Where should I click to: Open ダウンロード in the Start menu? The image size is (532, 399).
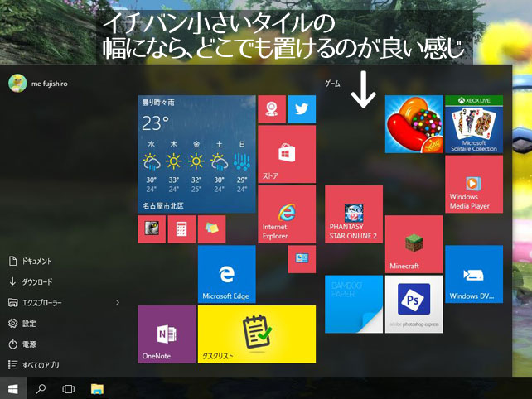(x=37, y=281)
